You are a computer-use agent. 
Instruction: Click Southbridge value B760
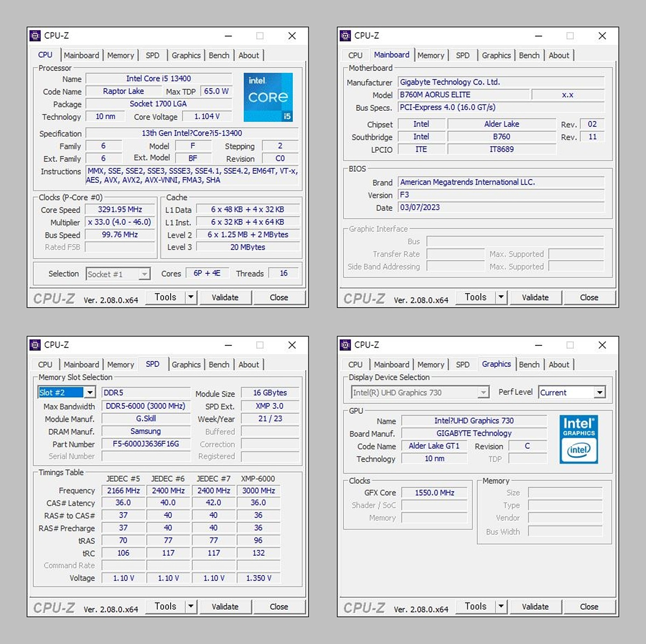[502, 137]
